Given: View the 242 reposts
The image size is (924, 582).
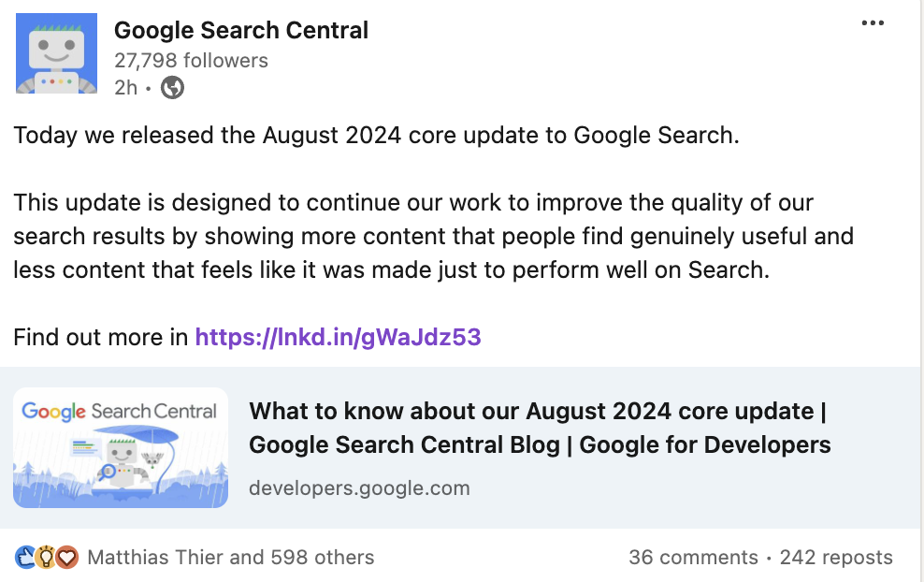Looking at the screenshot, I should [837, 557].
